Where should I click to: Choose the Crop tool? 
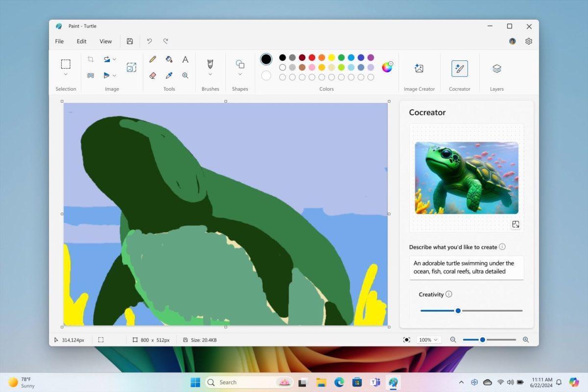pyautogui.click(x=91, y=59)
